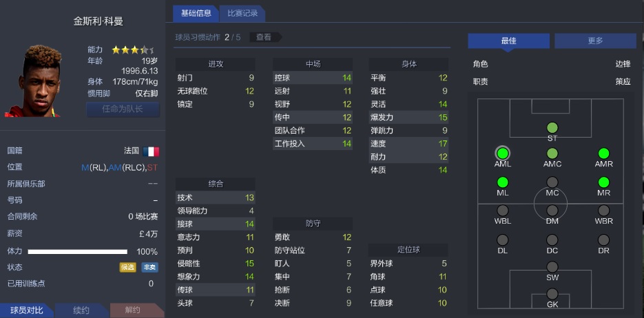Click the player name 金斯利·科曼

(98, 21)
